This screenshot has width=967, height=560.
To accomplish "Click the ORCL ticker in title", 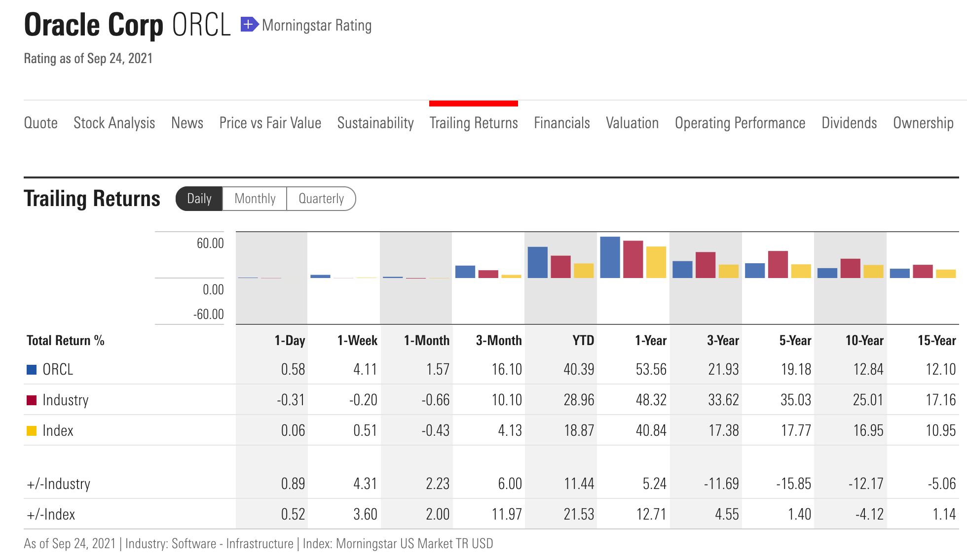I will point(201,25).
